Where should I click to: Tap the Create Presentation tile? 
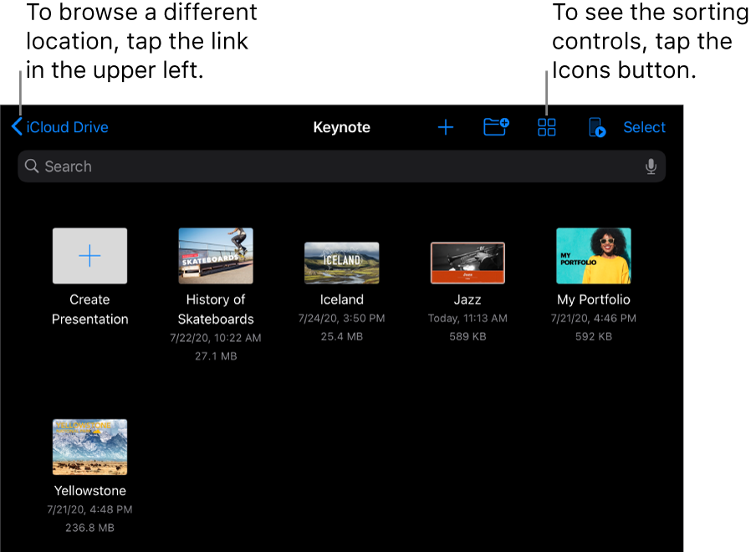click(90, 256)
